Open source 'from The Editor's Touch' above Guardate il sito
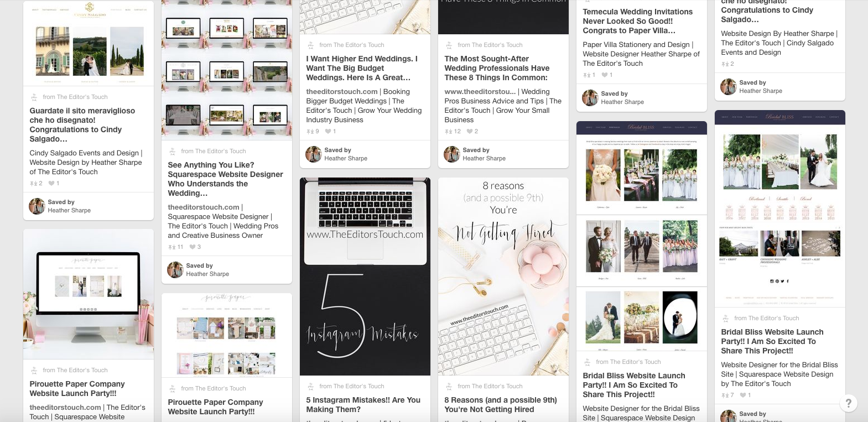The image size is (868, 422). click(x=75, y=97)
